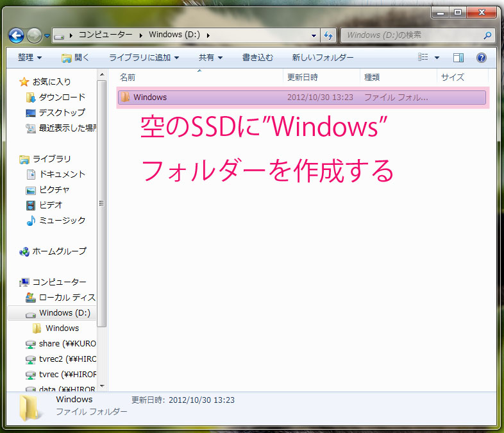Open tvrec network drive in tree
Screen dimensions: 504x433
[67, 375]
